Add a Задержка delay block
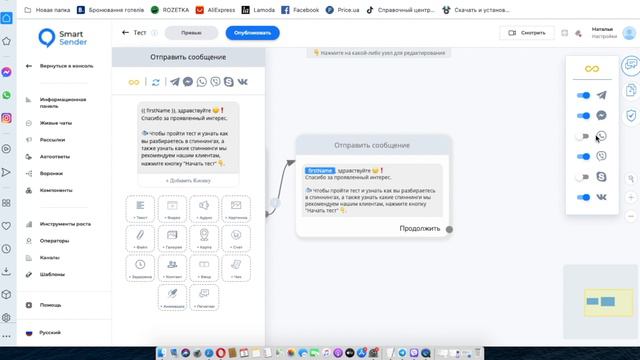 click(140, 268)
